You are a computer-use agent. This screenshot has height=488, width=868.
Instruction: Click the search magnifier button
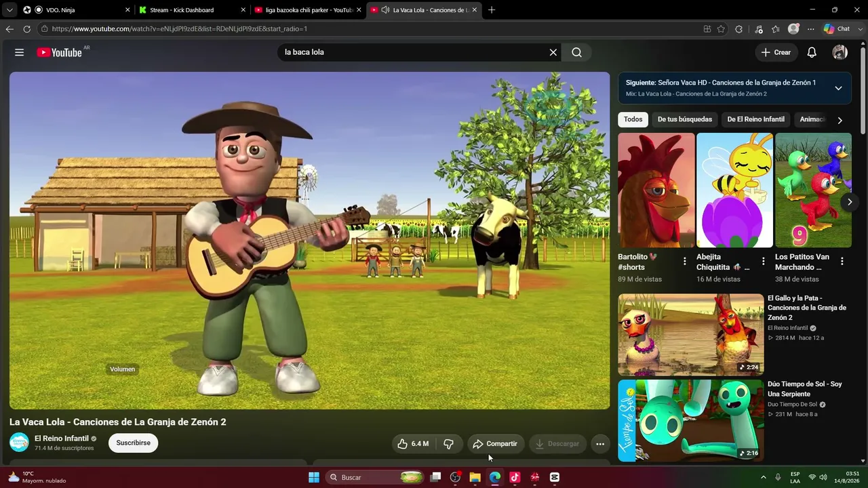click(576, 52)
